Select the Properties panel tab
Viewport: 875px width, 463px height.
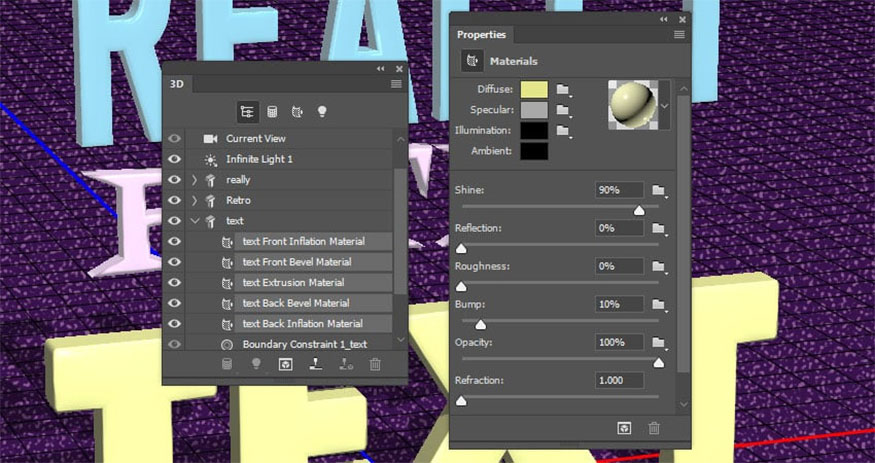tap(481, 35)
